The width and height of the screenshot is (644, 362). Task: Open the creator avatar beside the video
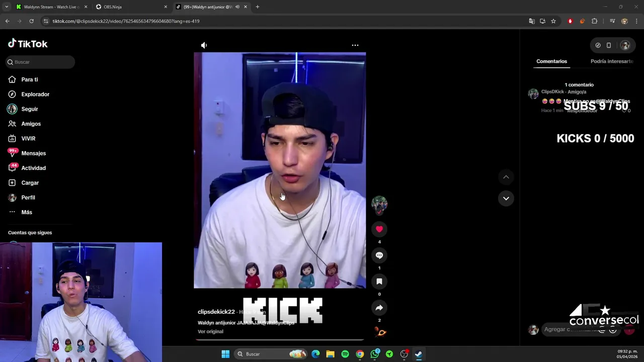click(379, 204)
